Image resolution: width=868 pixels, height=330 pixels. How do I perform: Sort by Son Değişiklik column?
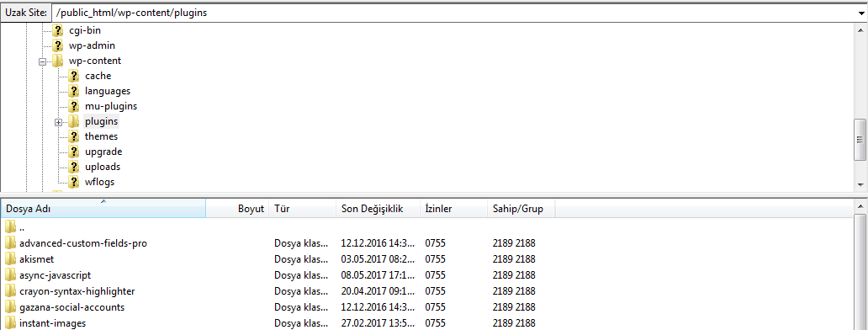(378, 209)
